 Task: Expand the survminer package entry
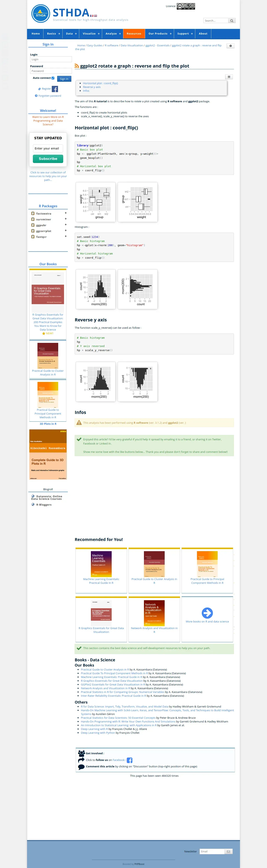tap(66, 219)
